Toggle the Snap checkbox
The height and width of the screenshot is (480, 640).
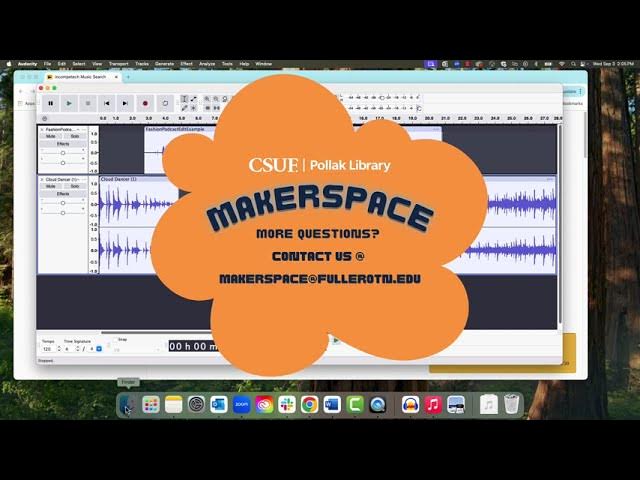point(116,340)
